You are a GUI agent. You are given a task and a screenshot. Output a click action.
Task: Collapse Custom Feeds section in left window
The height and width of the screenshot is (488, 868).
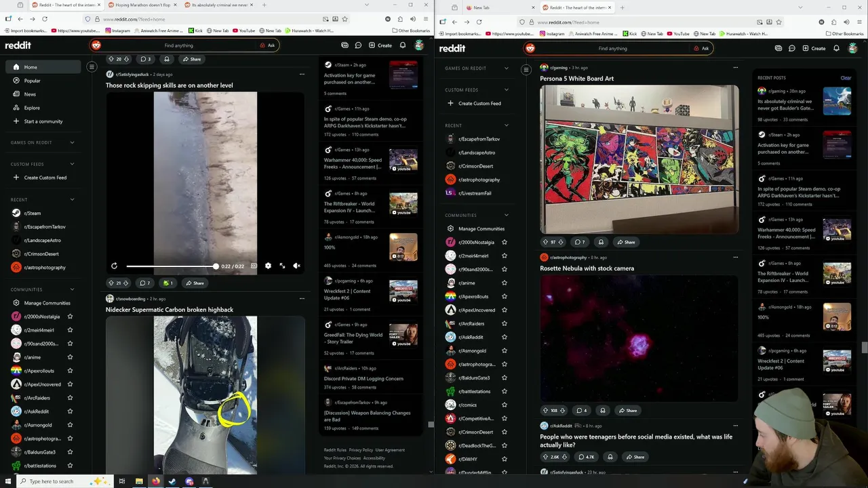pyautogui.click(x=72, y=164)
